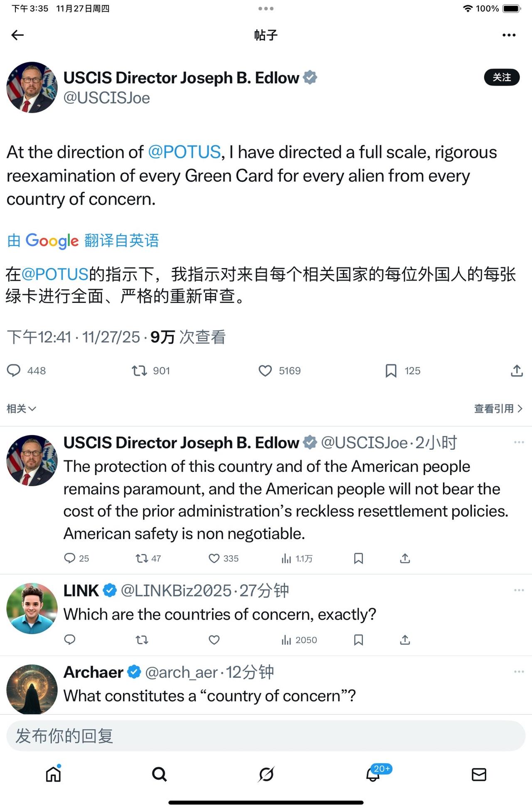
Task: Open notifications bell with 20+ badge
Action: 373,774
